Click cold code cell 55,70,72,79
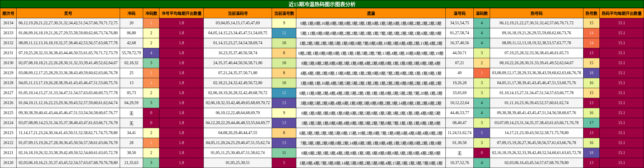 (131, 53)
